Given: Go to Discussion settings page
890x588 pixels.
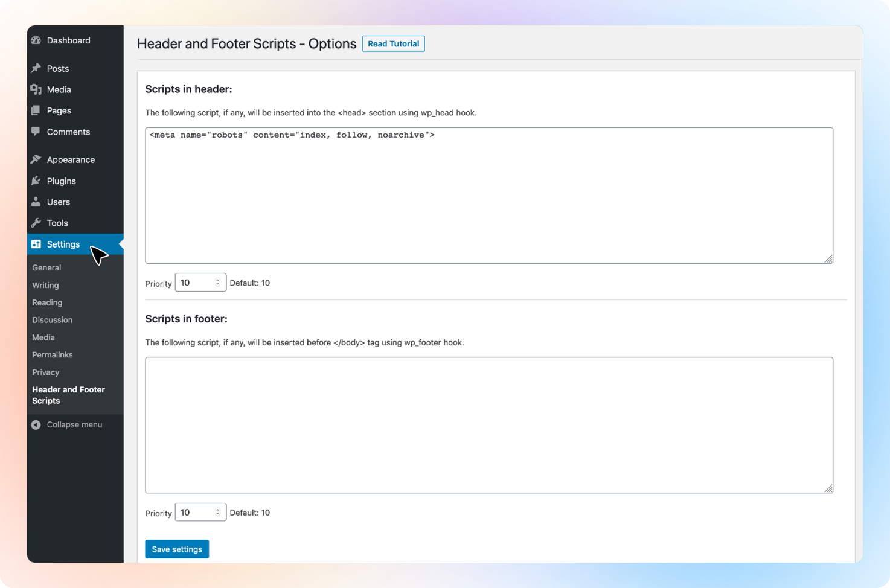Looking at the screenshot, I should coord(53,320).
